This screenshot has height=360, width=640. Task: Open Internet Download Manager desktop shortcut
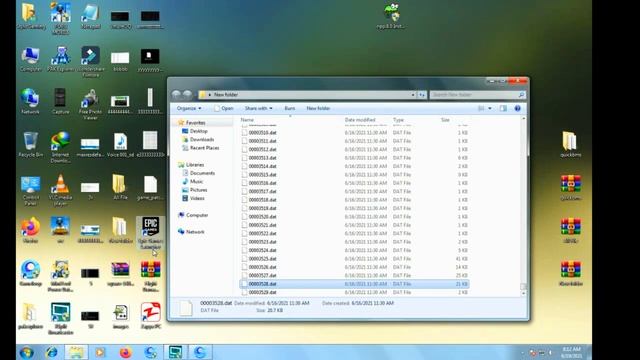pos(60,147)
